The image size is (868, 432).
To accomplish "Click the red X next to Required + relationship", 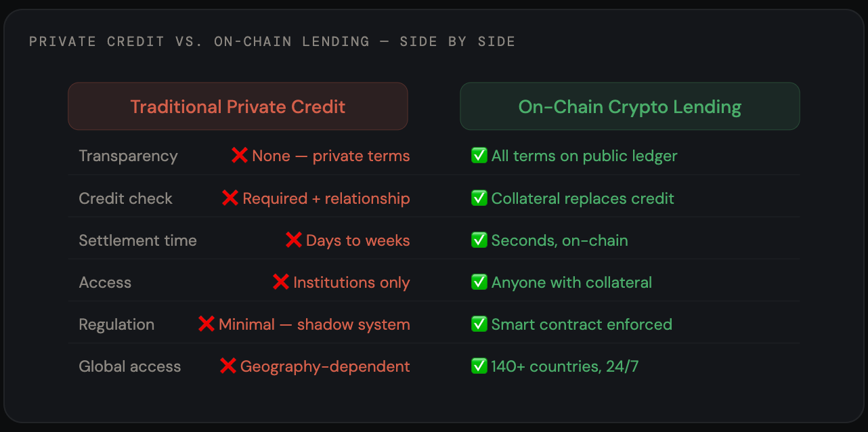I will click(230, 198).
